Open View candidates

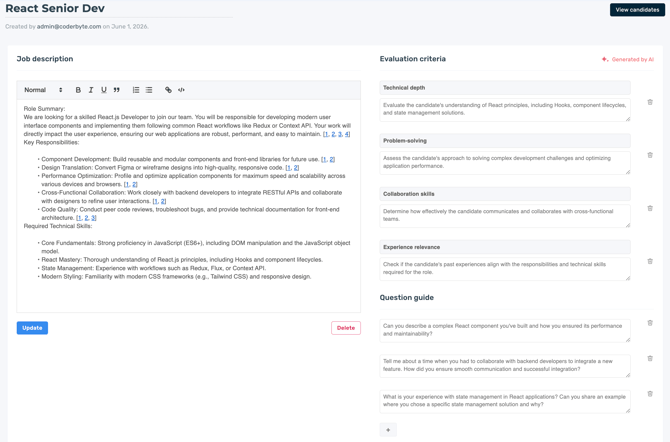[x=637, y=10]
